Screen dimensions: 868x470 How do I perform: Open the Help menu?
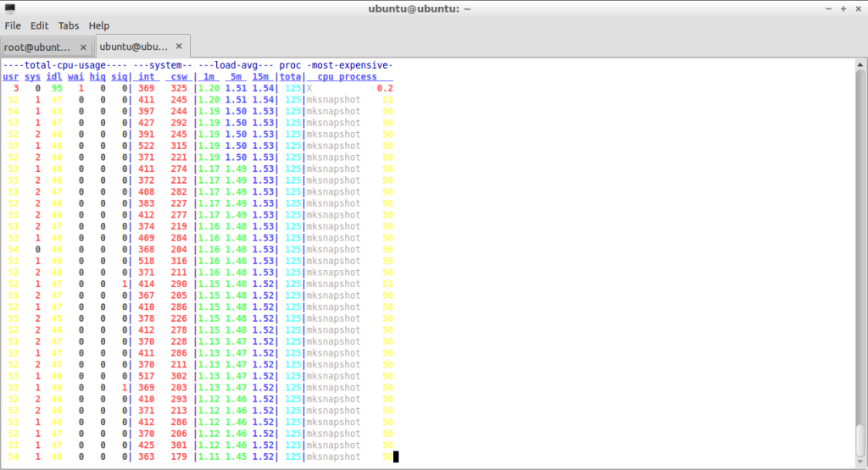(x=99, y=25)
